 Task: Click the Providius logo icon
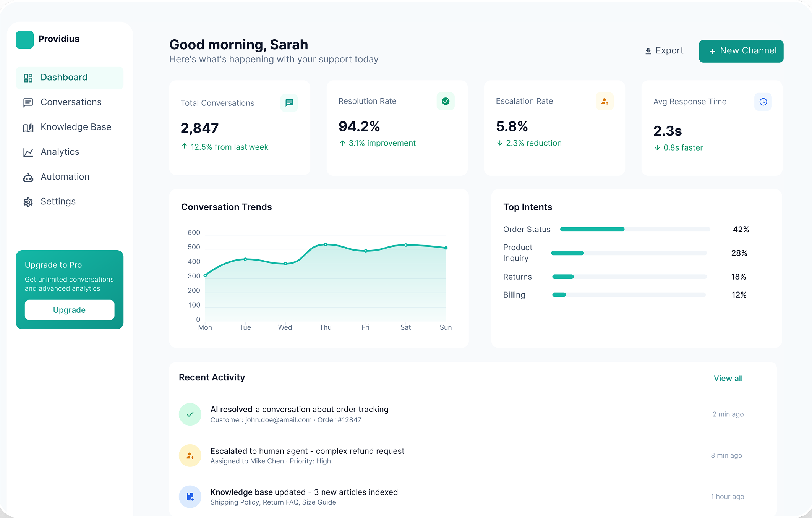tap(25, 39)
